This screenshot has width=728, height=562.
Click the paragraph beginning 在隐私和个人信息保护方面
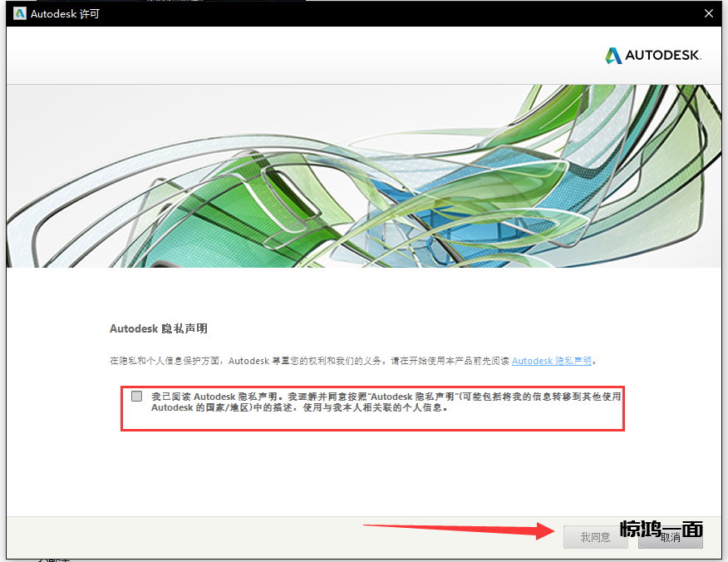(307, 361)
